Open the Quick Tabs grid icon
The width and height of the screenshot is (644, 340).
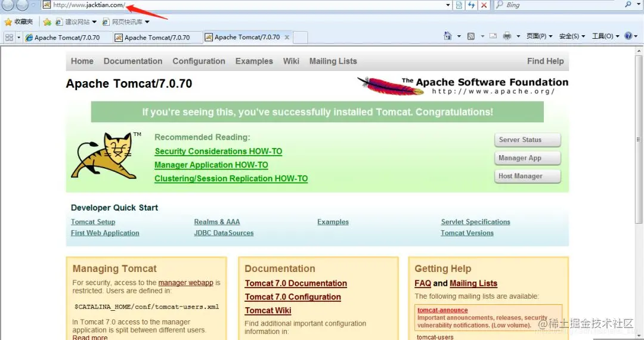click(x=9, y=38)
